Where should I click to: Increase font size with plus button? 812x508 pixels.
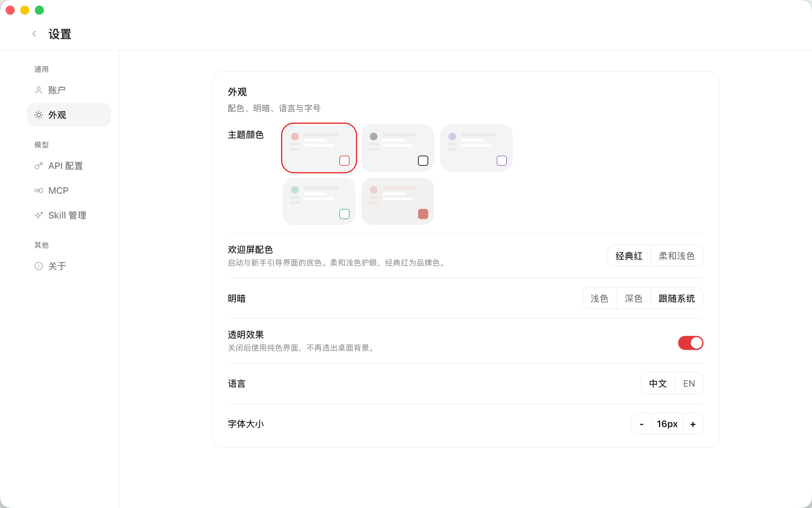[x=693, y=424]
